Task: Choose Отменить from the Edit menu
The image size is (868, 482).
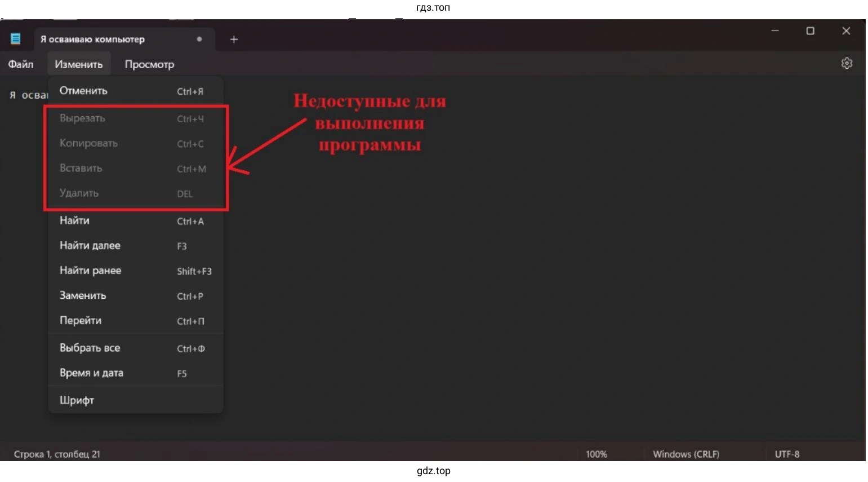Action: tap(83, 90)
